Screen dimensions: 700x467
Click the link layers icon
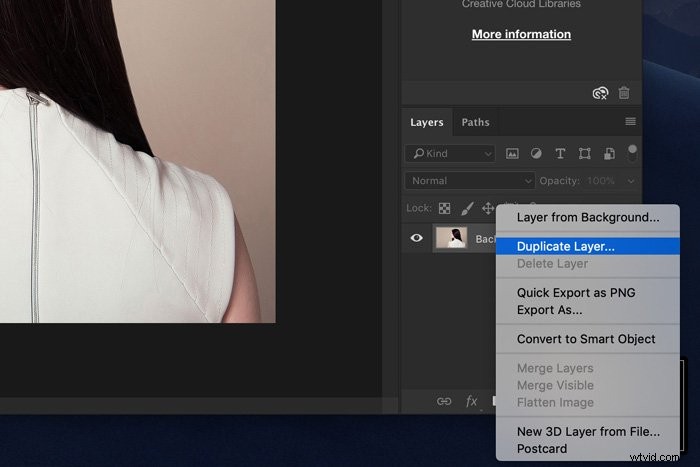(x=444, y=401)
